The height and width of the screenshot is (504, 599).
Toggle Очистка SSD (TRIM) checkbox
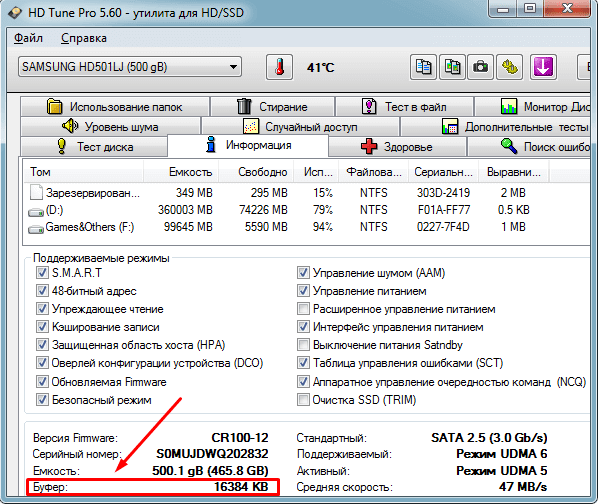pos(303,400)
